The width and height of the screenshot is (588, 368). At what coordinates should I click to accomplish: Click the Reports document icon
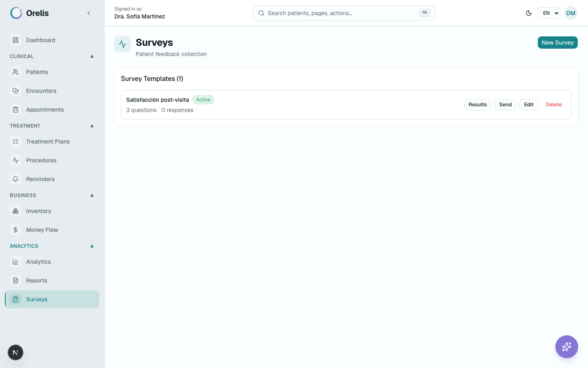pos(16,280)
